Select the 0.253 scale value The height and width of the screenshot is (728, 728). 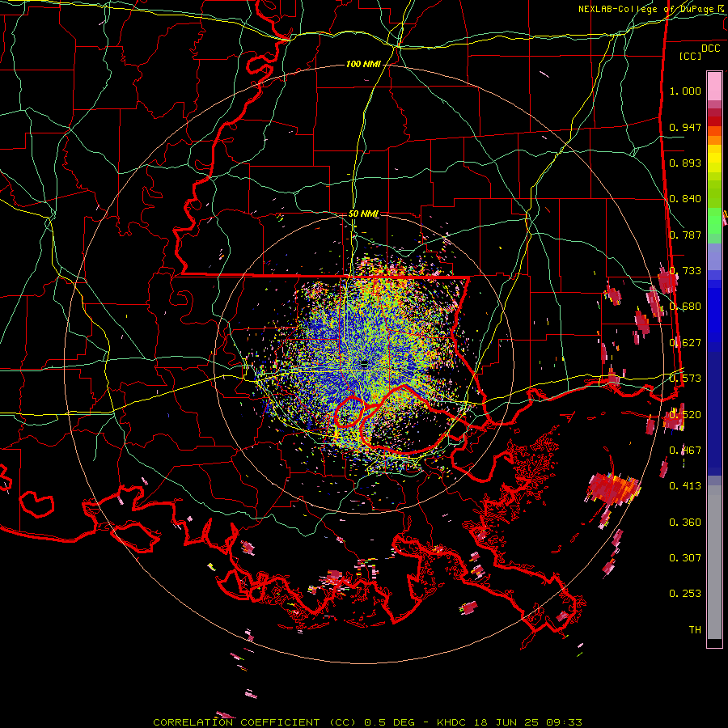[x=685, y=594]
